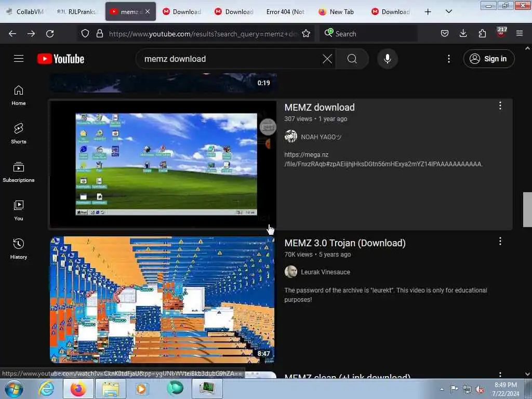Open action menu for MEMZ download video
This screenshot has height=399, width=532.
[x=500, y=106]
